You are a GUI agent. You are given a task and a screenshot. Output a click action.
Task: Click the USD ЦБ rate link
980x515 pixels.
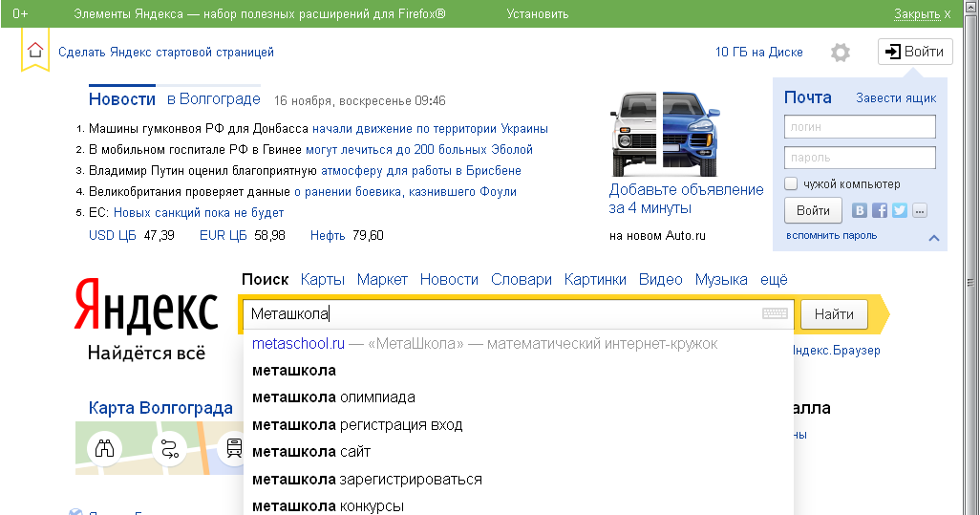click(x=113, y=236)
